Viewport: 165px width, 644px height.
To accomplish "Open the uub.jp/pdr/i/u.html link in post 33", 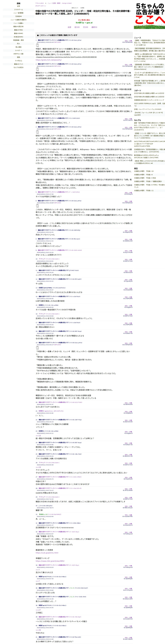I will point(47,553).
